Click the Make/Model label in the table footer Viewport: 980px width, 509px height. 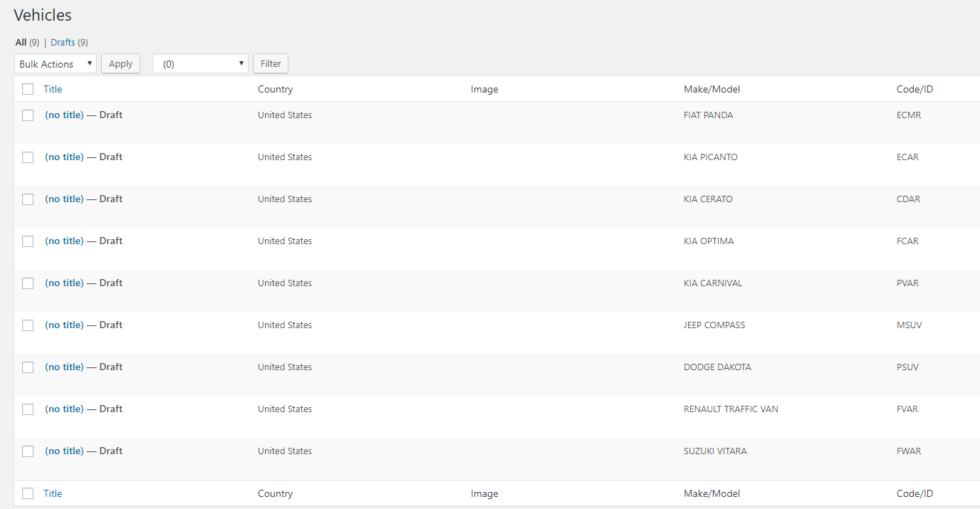tap(711, 493)
